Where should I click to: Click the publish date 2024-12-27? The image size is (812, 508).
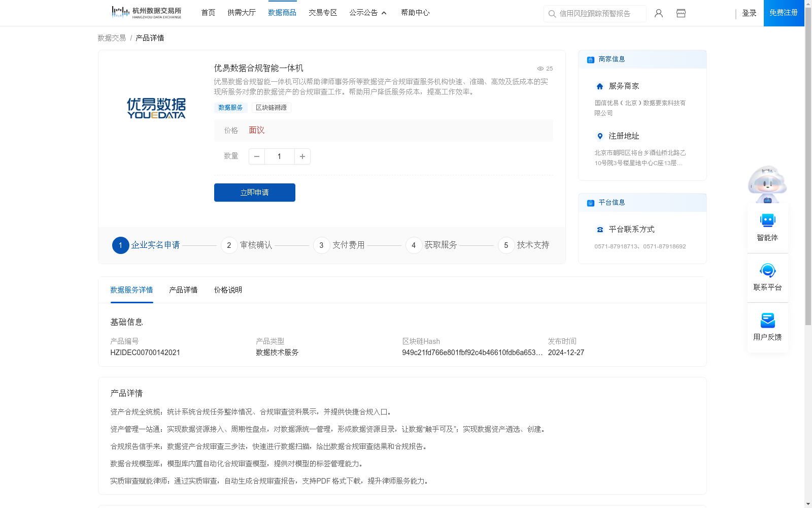click(566, 353)
